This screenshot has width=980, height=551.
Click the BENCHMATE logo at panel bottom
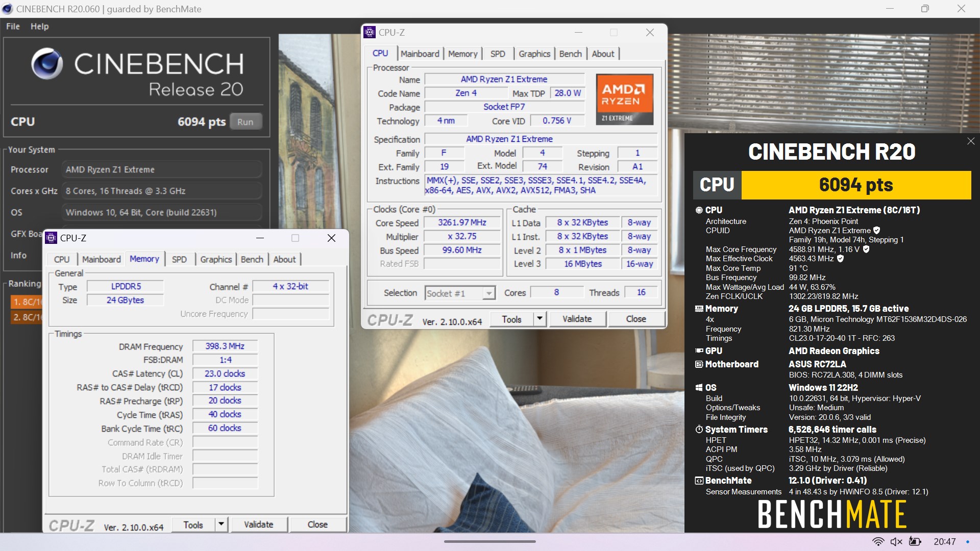pos(832,514)
